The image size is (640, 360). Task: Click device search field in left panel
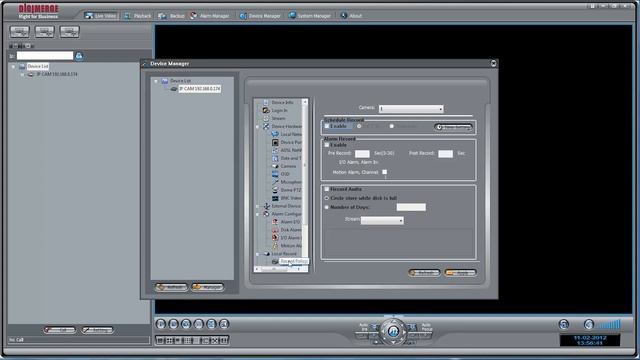coord(44,56)
